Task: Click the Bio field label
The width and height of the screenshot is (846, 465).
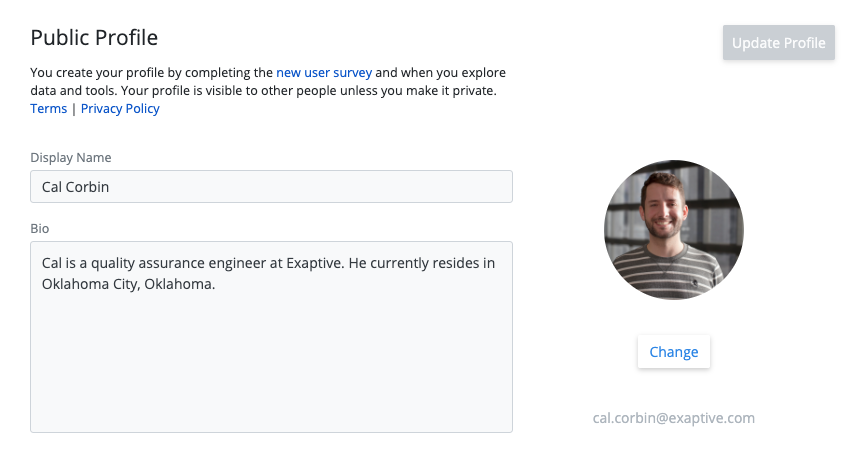Action: [40, 229]
